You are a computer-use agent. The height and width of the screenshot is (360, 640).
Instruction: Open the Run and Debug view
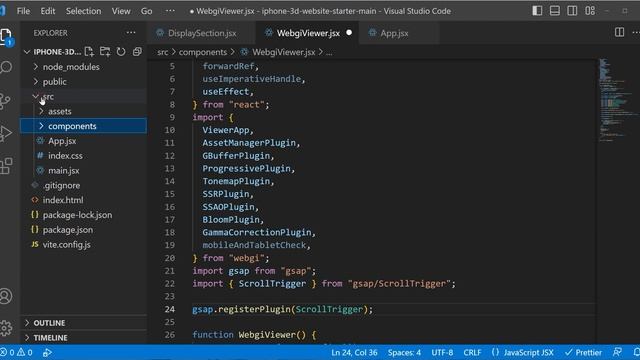6,133
